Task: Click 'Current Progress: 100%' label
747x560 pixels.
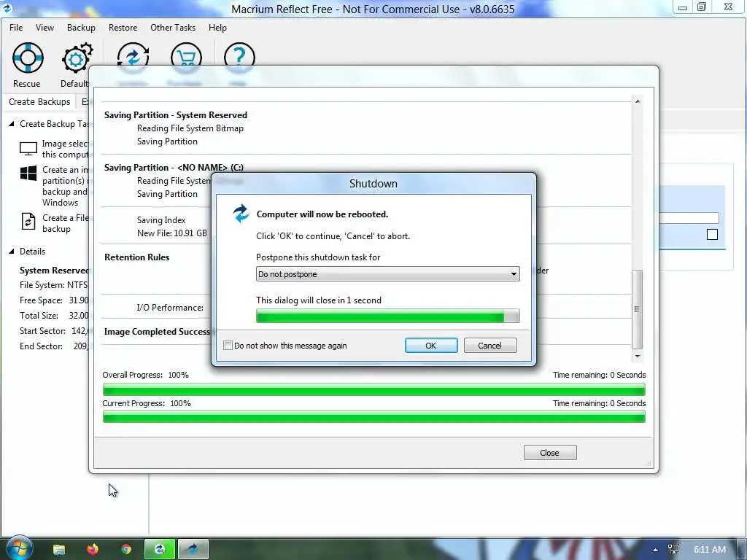Action: click(x=146, y=403)
